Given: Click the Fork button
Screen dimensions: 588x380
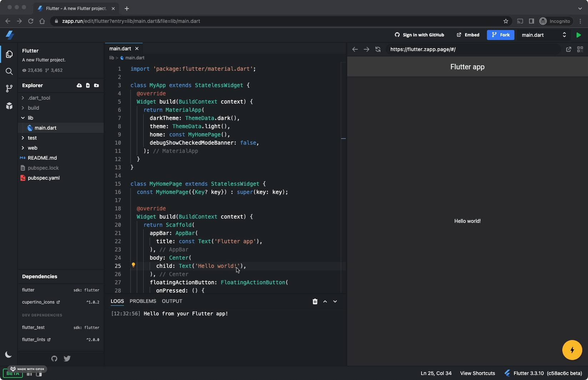Looking at the screenshot, I should coord(500,35).
